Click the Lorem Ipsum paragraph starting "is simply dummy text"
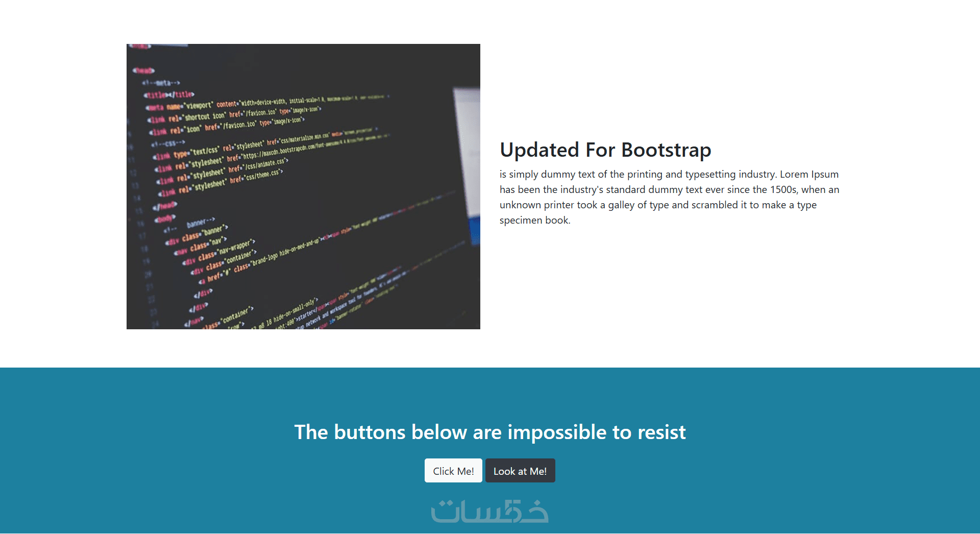980x534 pixels. 669,197
